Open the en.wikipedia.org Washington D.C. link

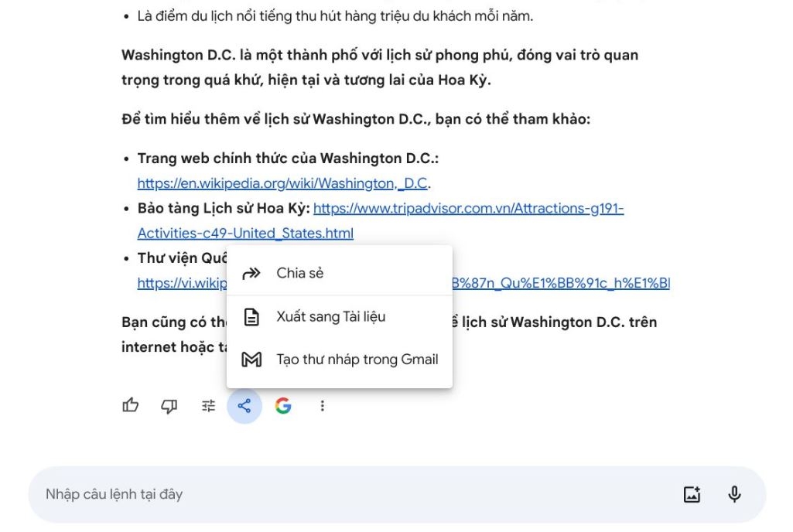click(283, 184)
